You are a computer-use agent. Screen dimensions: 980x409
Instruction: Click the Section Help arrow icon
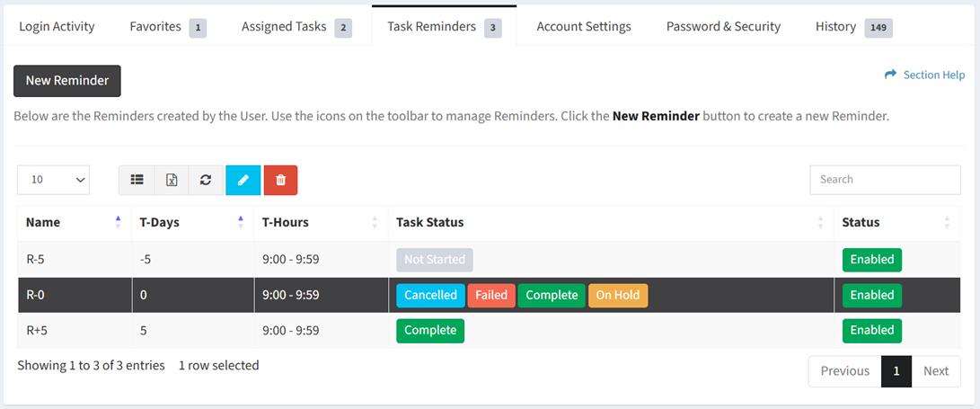pyautogui.click(x=891, y=75)
